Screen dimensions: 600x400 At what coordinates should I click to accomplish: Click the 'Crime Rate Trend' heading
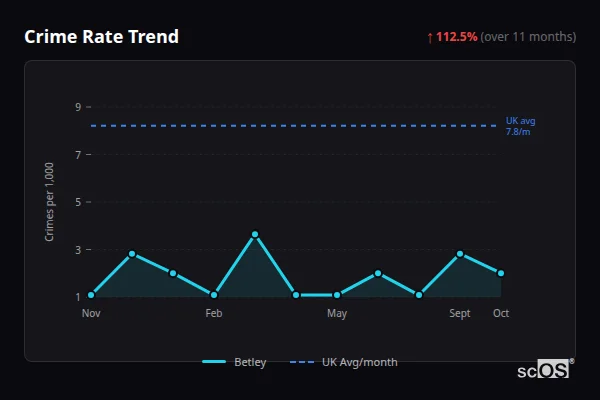(101, 37)
